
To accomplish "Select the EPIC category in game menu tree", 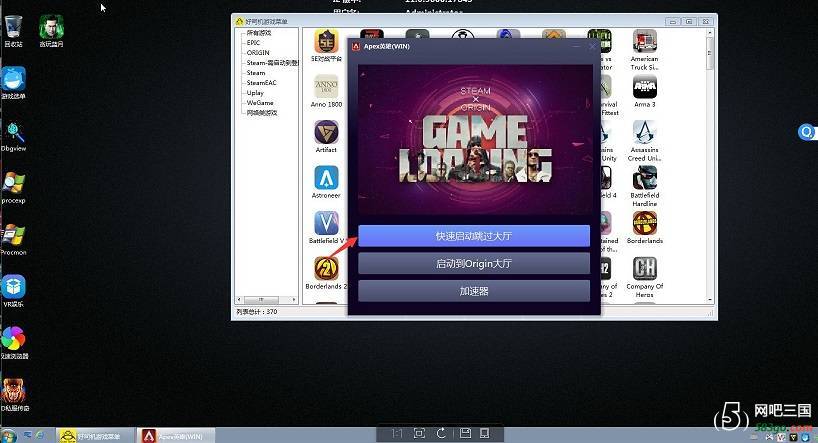I will point(253,43).
